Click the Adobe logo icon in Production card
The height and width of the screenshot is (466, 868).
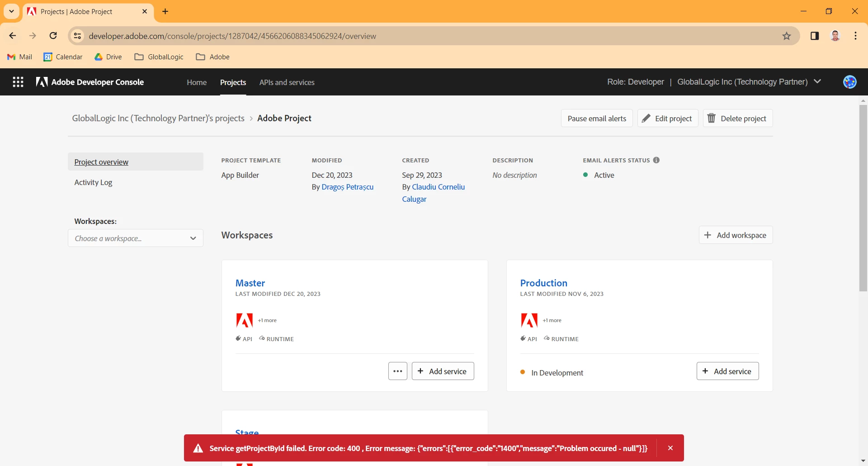(x=529, y=320)
